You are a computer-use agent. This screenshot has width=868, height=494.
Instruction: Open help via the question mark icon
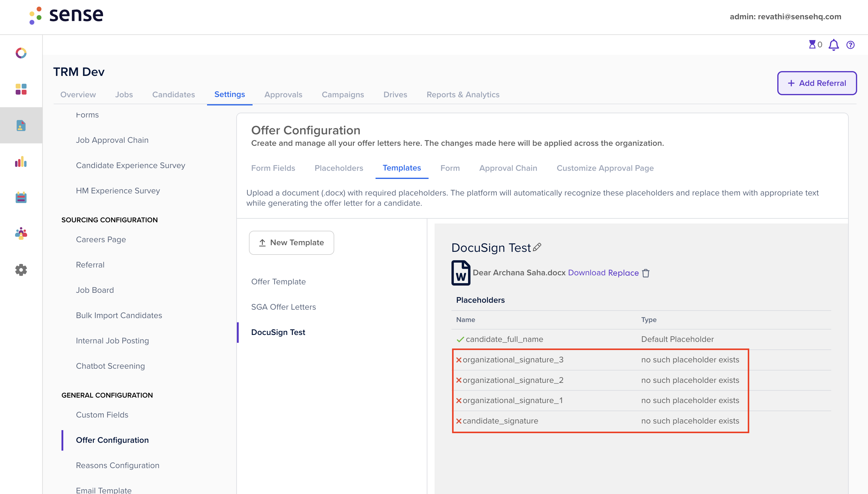(x=850, y=45)
